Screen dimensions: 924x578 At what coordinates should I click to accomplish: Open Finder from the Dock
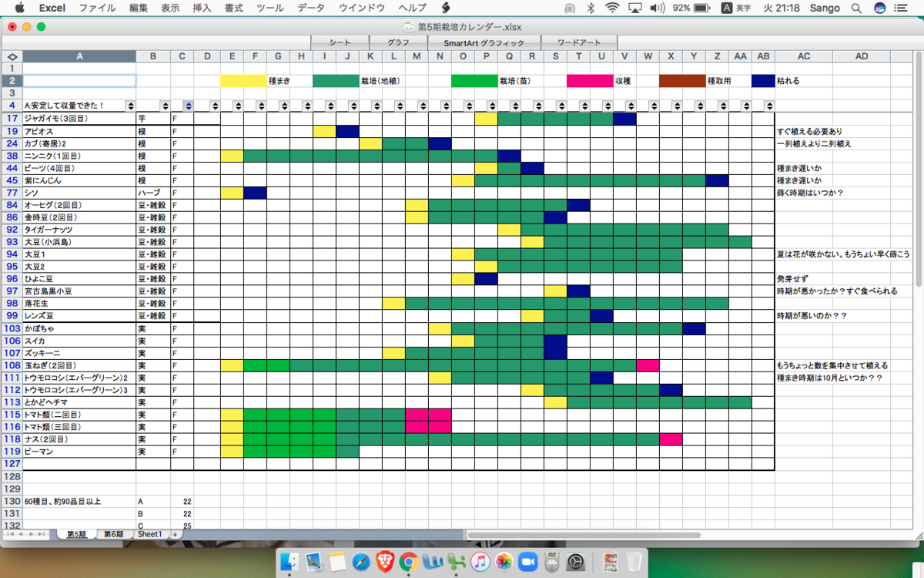pyautogui.click(x=290, y=561)
